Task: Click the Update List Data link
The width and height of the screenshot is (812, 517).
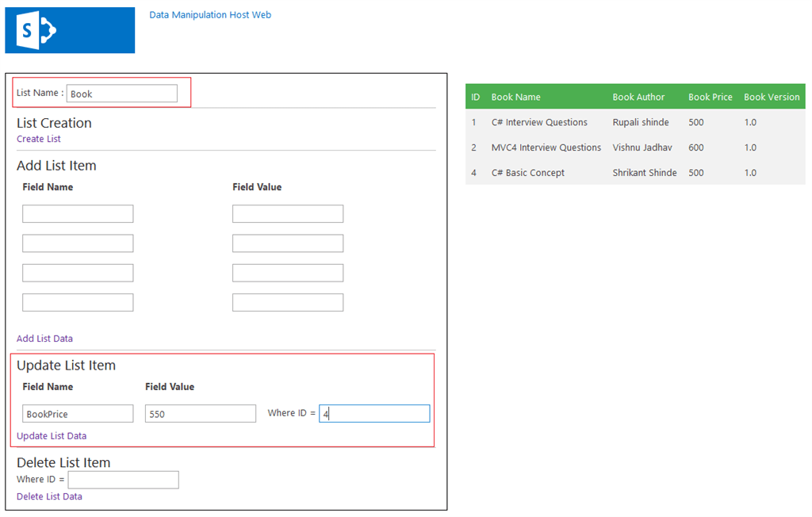Action: coord(51,435)
